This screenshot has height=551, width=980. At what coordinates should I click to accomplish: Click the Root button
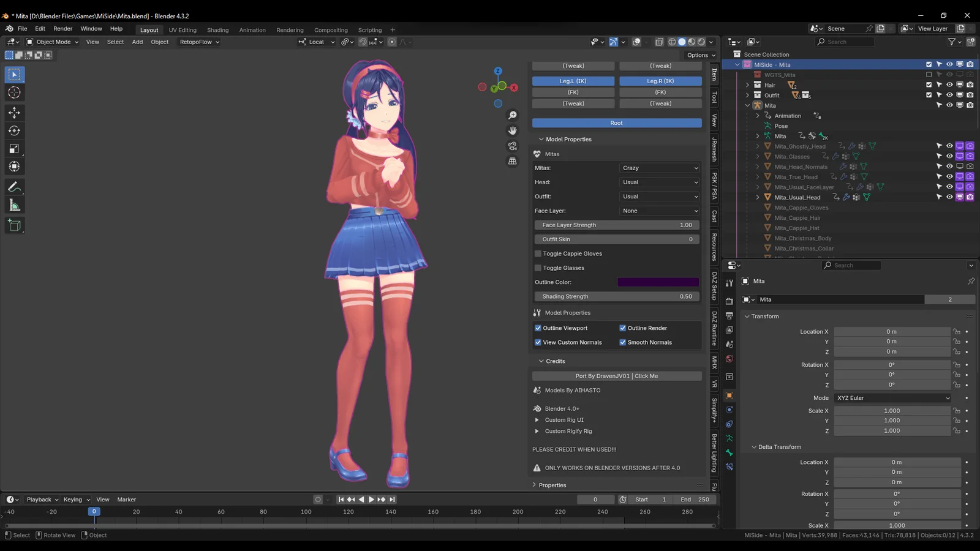point(616,122)
